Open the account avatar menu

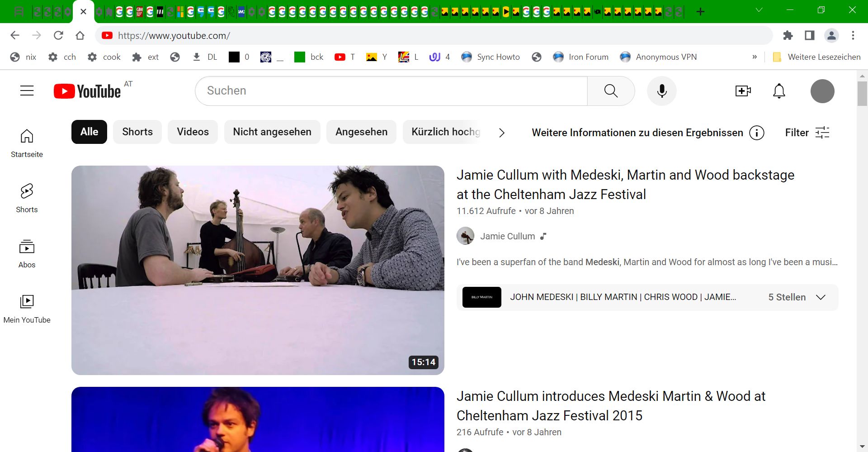coord(822,91)
